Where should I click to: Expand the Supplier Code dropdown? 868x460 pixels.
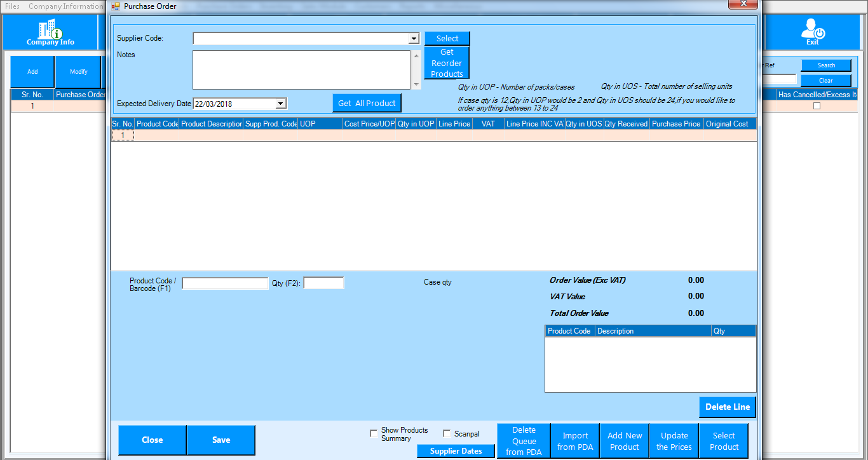pyautogui.click(x=414, y=39)
